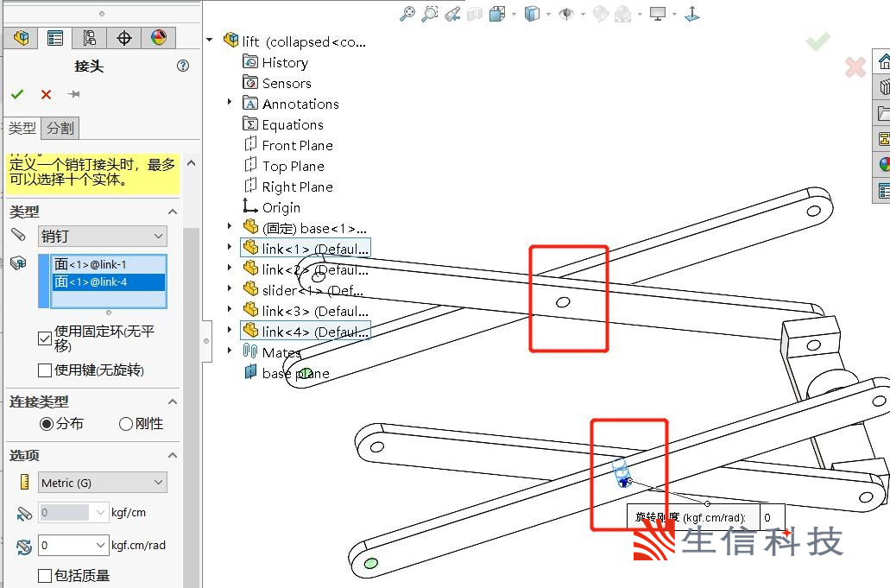
Task: Open Hide/Show Items eye icon
Action: tap(566, 14)
